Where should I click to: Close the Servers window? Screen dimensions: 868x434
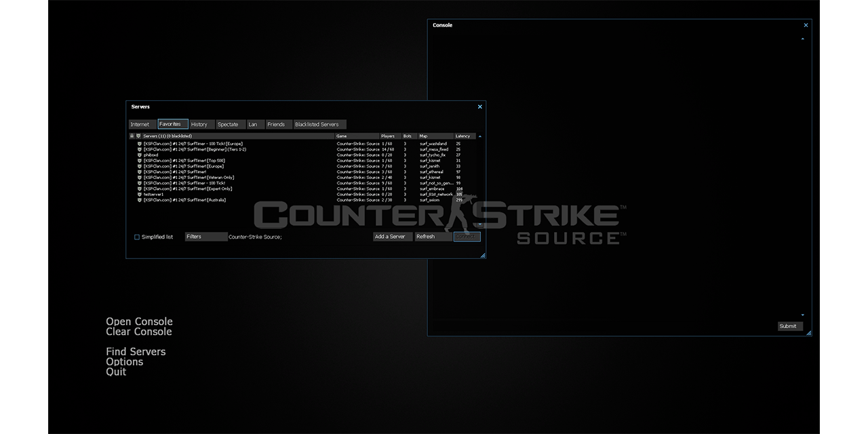pos(480,106)
